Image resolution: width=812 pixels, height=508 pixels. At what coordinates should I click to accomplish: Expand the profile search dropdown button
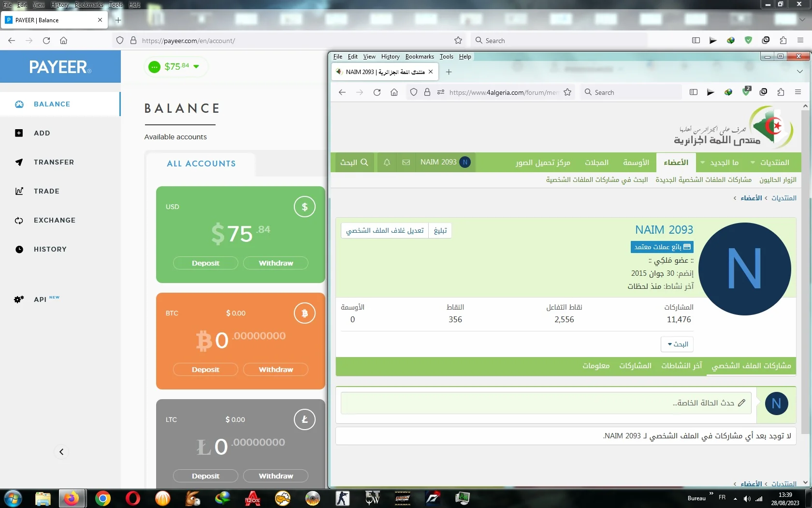click(677, 344)
